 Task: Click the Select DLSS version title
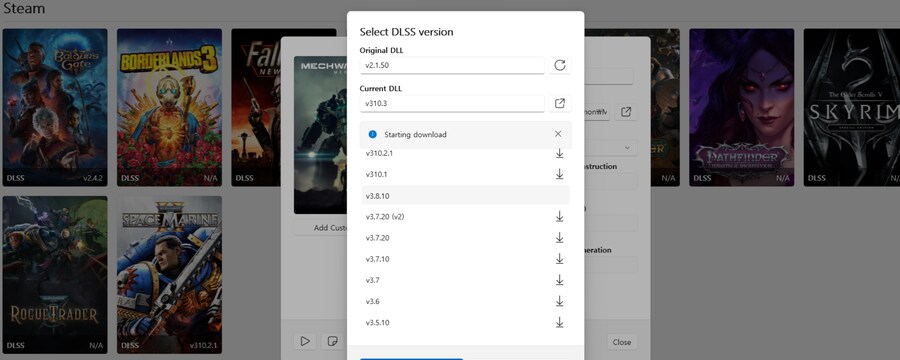coord(406,32)
